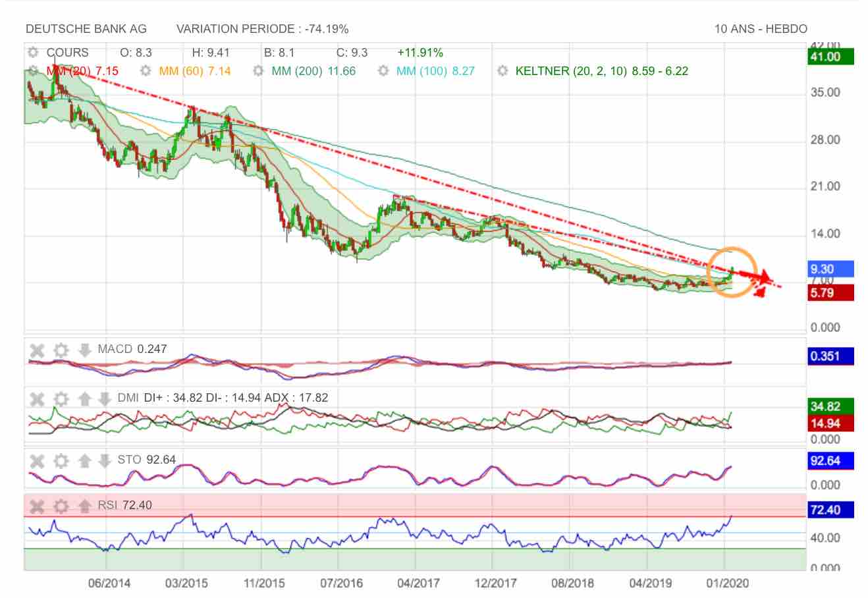The height and width of the screenshot is (598, 868).
Task: Move the STO panel down
Action: point(105,460)
